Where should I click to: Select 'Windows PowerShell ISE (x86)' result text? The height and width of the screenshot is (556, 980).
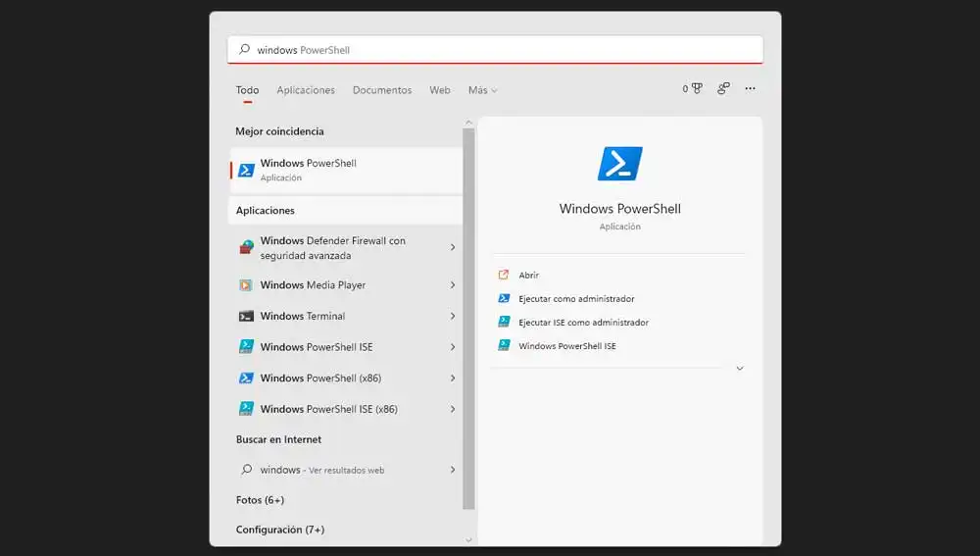[x=328, y=409]
